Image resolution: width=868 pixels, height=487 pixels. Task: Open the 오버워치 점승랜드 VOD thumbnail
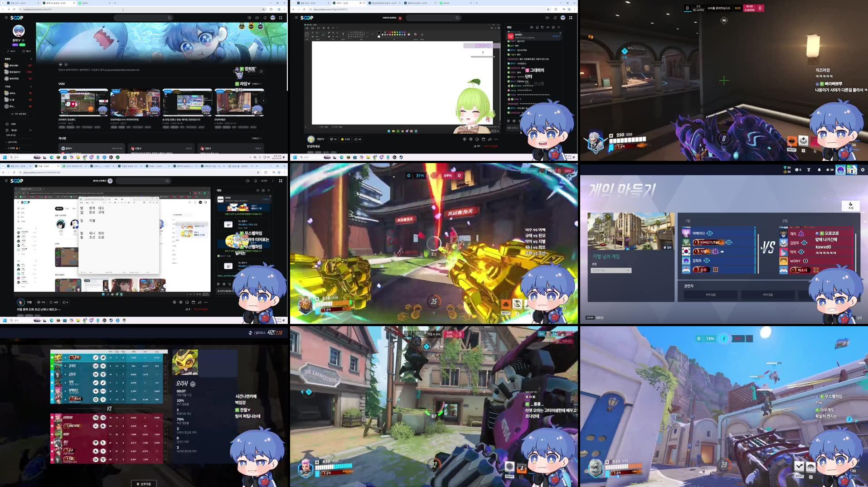pos(83,102)
